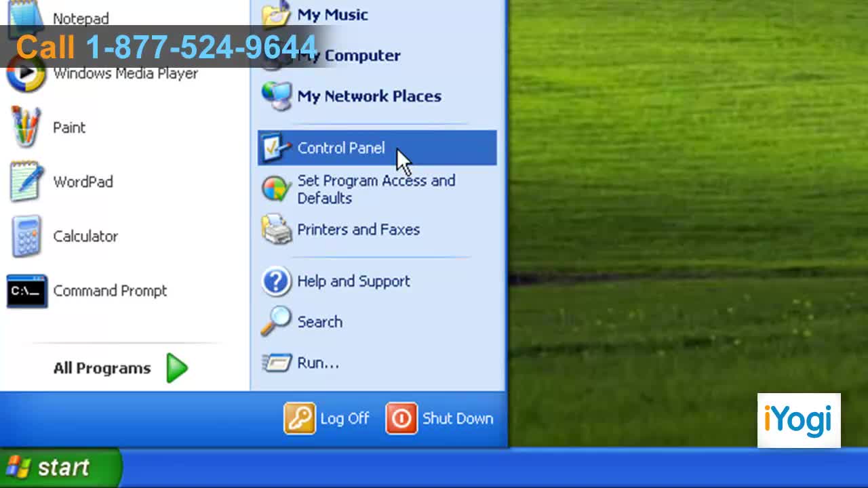
Task: Open My Network Places label
Action: [x=369, y=96]
